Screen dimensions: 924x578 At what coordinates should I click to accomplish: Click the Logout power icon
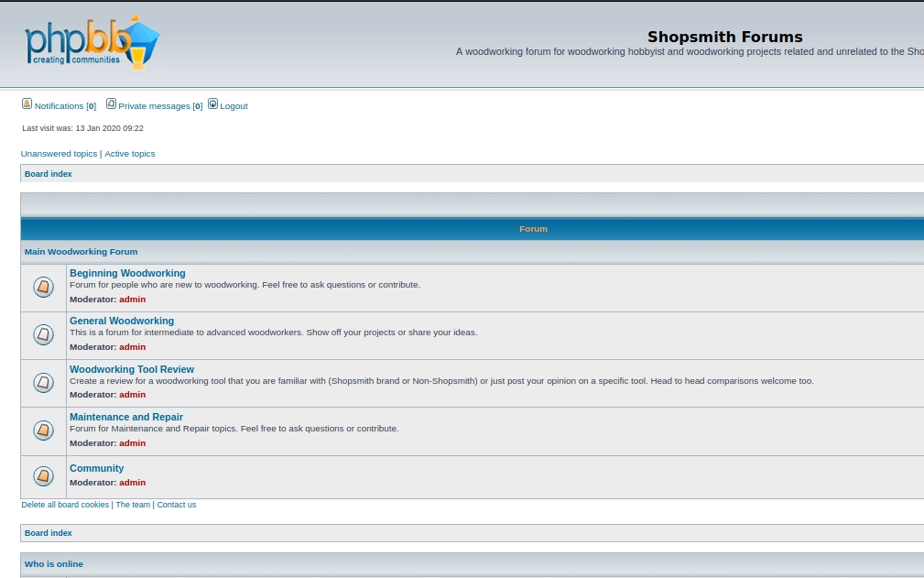[212, 104]
